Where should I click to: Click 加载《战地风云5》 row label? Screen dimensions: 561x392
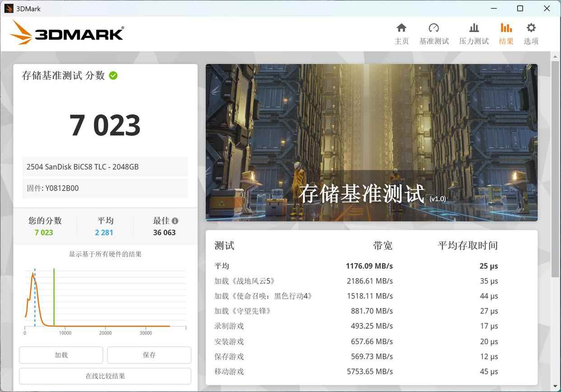pos(245,281)
